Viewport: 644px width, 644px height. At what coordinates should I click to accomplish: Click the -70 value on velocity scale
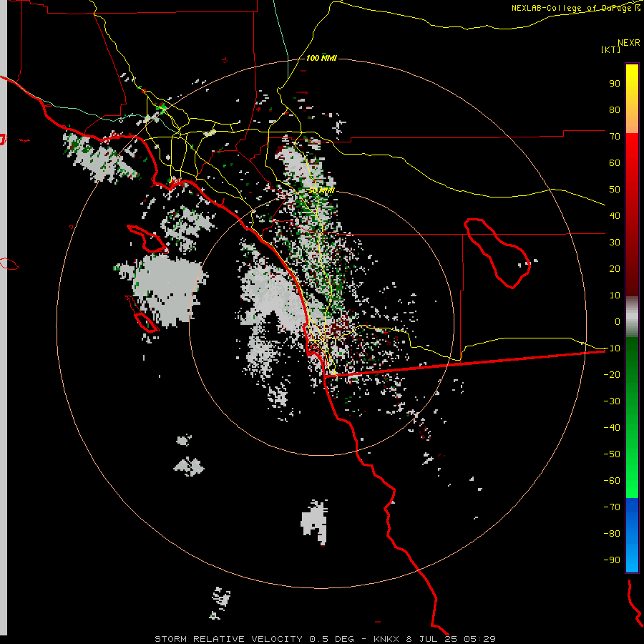tap(612, 507)
